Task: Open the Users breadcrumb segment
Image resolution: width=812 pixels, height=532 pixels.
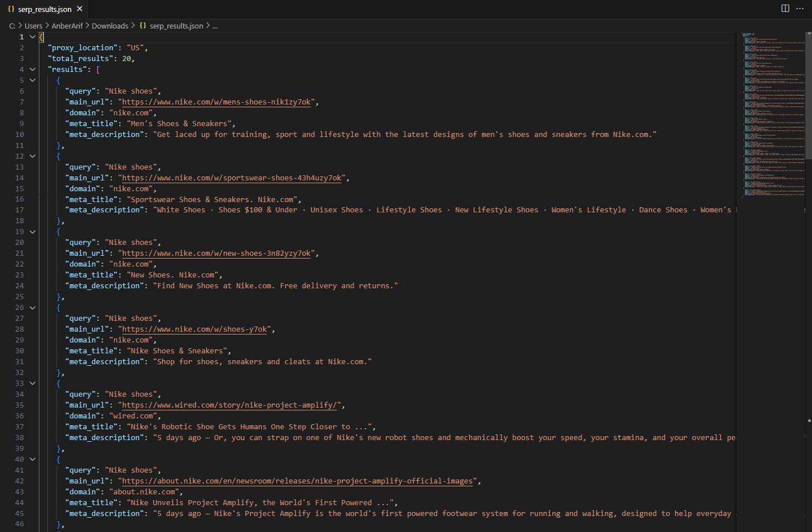Action: point(33,26)
